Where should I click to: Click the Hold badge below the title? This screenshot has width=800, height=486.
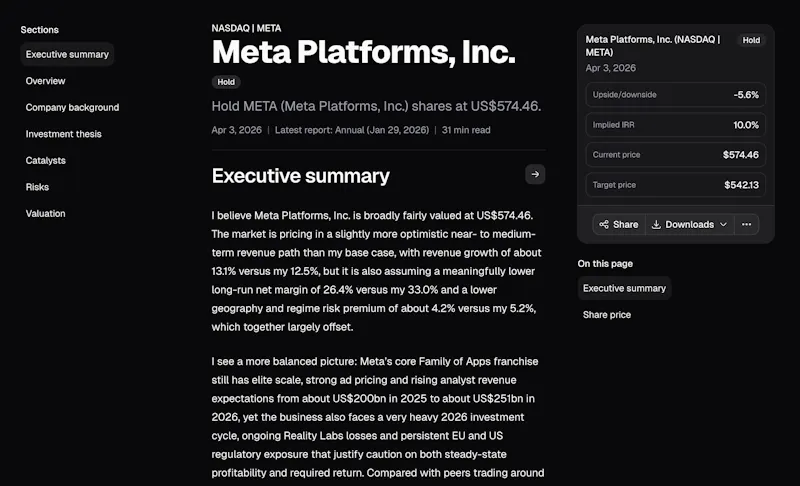(226, 82)
